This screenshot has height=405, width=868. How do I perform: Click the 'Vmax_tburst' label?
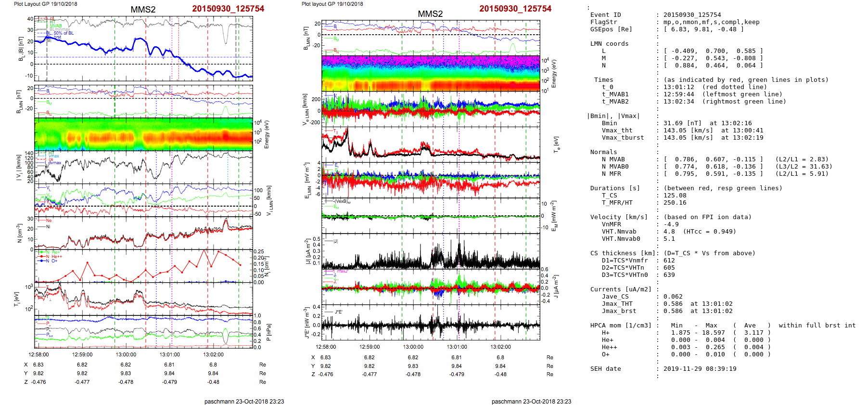623,138
